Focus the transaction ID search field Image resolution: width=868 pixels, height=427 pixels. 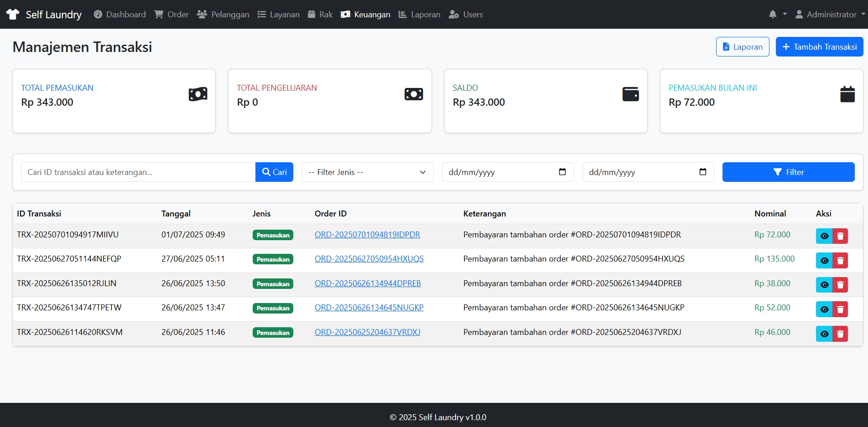coord(138,172)
